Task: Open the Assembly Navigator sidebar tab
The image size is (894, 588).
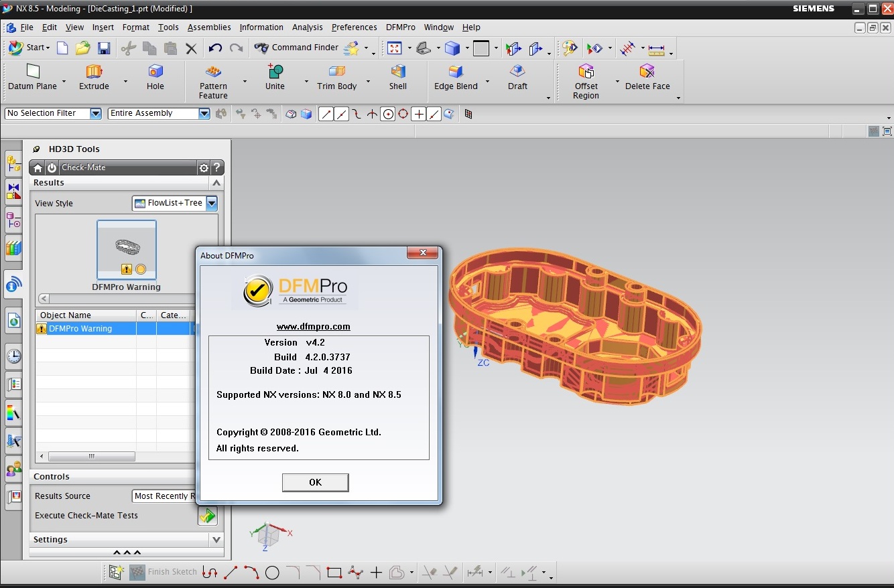Action: tap(13, 163)
